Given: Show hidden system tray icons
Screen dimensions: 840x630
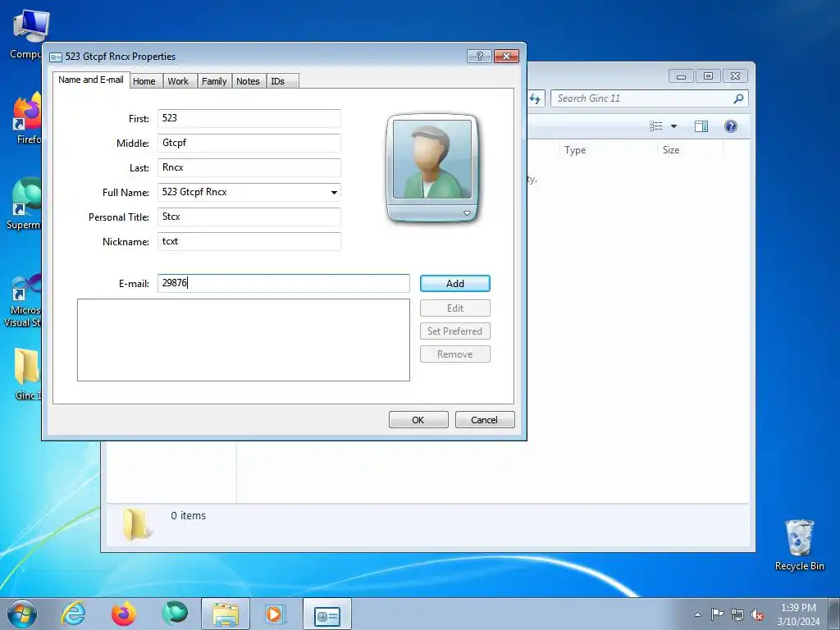Looking at the screenshot, I should [697, 614].
